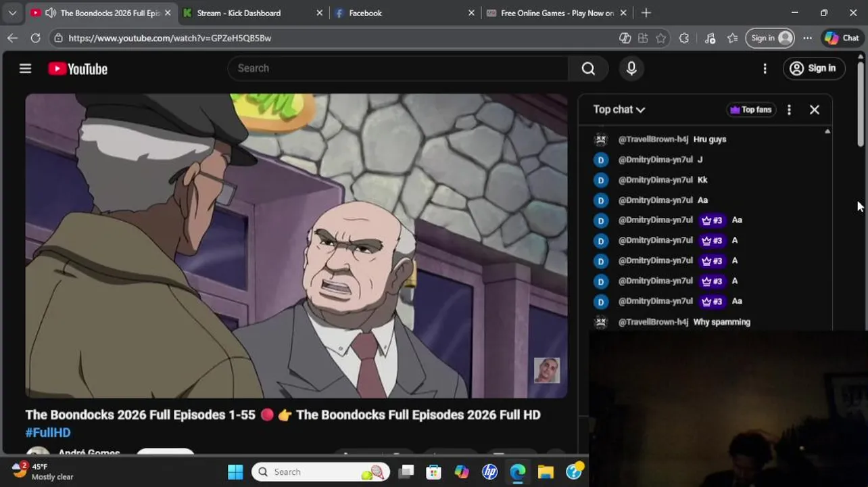Screen dimensions: 868x487
Task: View site information padlock icon
Action: tap(59, 38)
